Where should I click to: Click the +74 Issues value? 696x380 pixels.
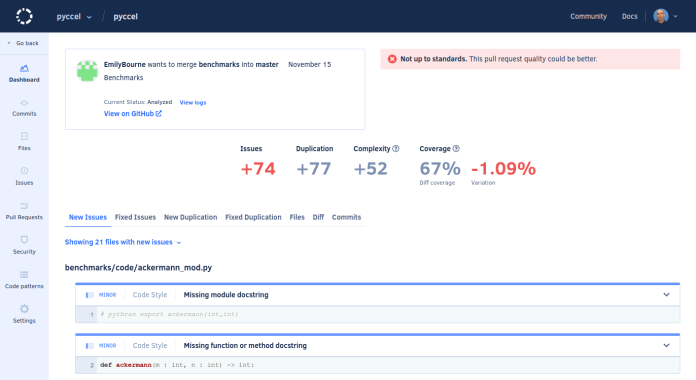click(x=258, y=169)
